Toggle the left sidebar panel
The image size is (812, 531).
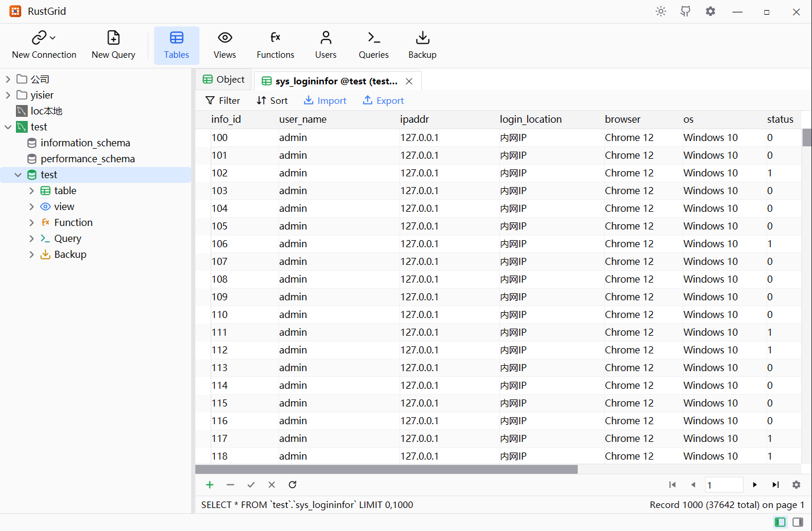pos(780,522)
